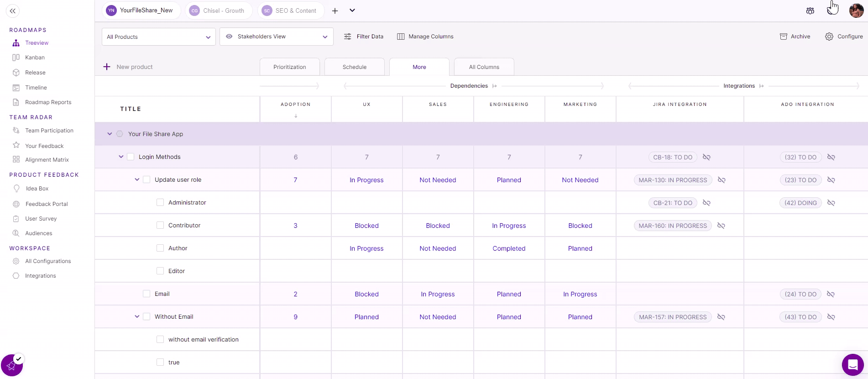The height and width of the screenshot is (379, 868).
Task: Add a new workspace tab with plus
Action: [335, 11]
